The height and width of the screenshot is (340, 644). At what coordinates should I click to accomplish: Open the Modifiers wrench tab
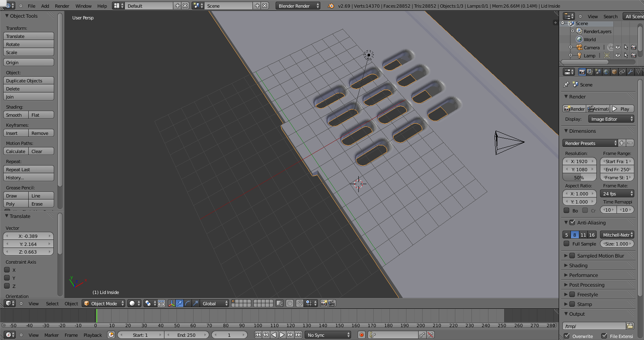[x=630, y=72]
